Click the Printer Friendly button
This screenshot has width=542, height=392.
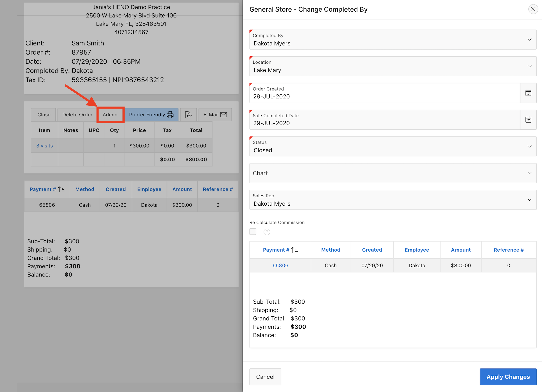[151, 115]
